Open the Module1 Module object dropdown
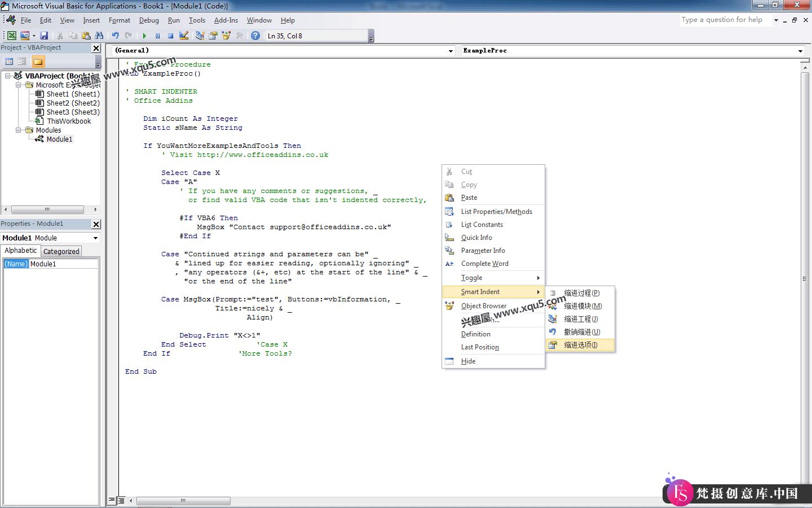 pos(95,238)
